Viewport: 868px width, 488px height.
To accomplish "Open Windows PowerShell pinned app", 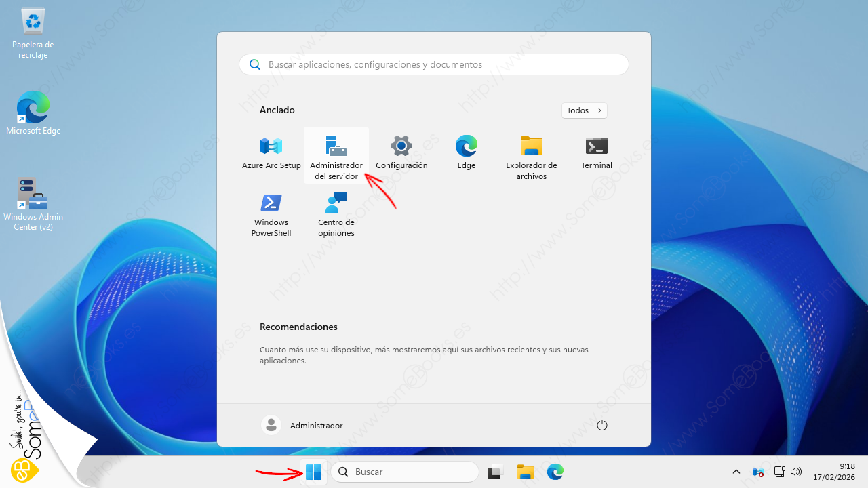I will 271,213.
